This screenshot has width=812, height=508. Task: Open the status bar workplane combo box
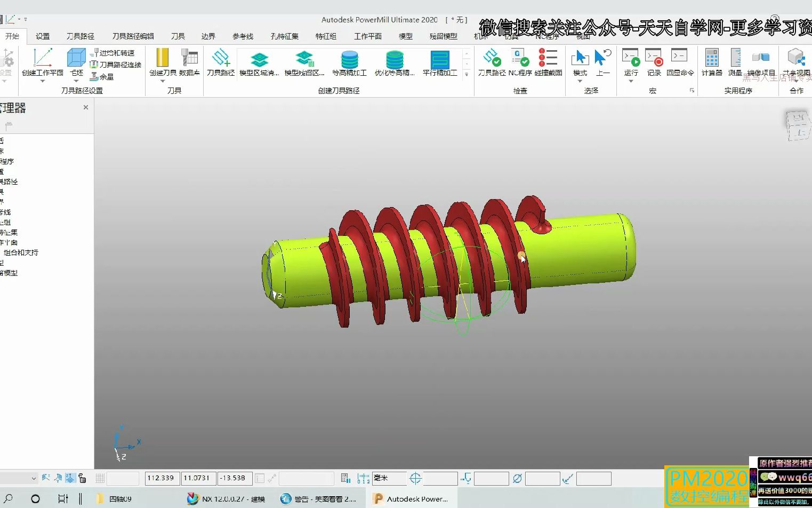pos(18,478)
